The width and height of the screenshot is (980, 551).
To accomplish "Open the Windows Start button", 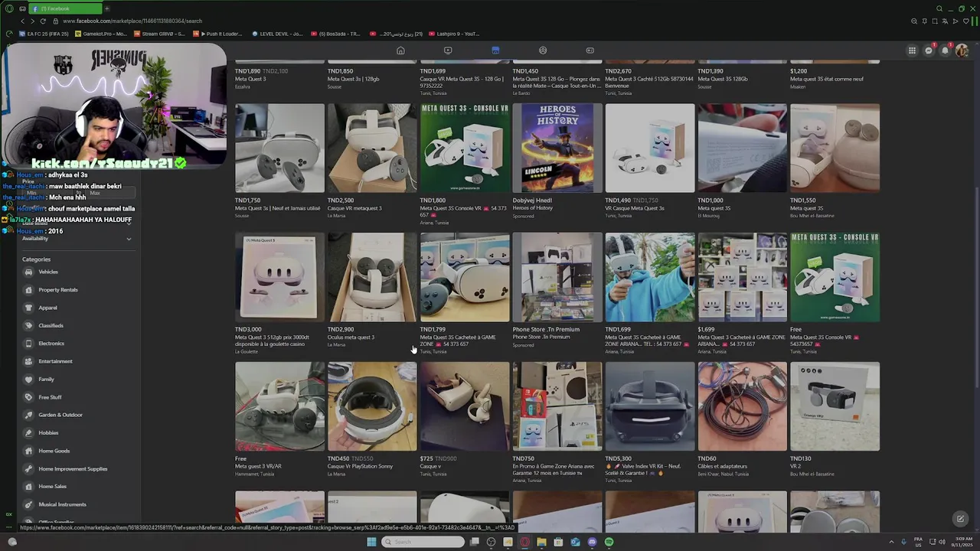I will click(371, 542).
